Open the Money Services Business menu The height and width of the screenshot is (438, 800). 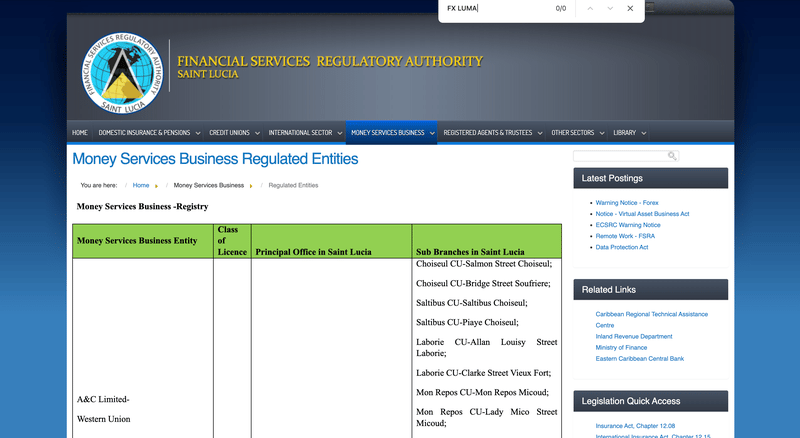[387, 133]
